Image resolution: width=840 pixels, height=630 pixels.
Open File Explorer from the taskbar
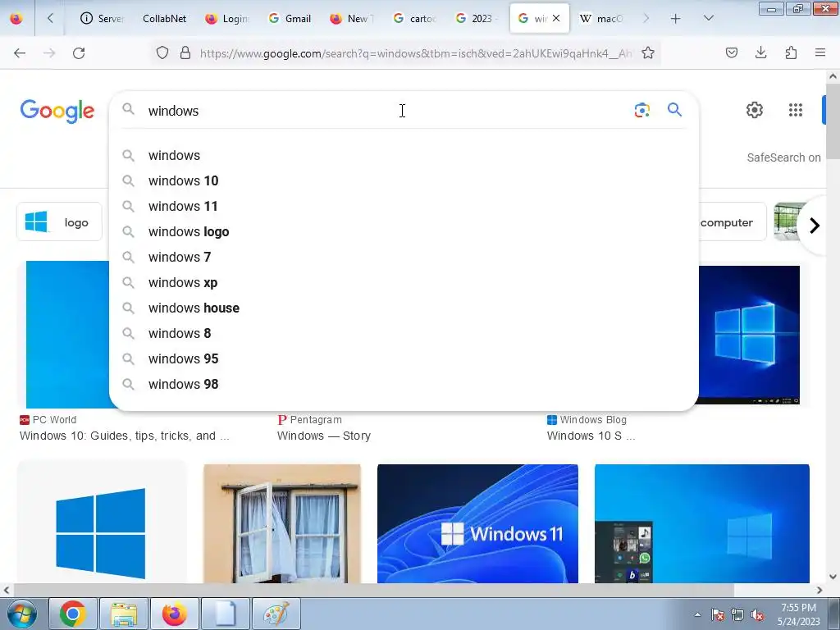[124, 614]
